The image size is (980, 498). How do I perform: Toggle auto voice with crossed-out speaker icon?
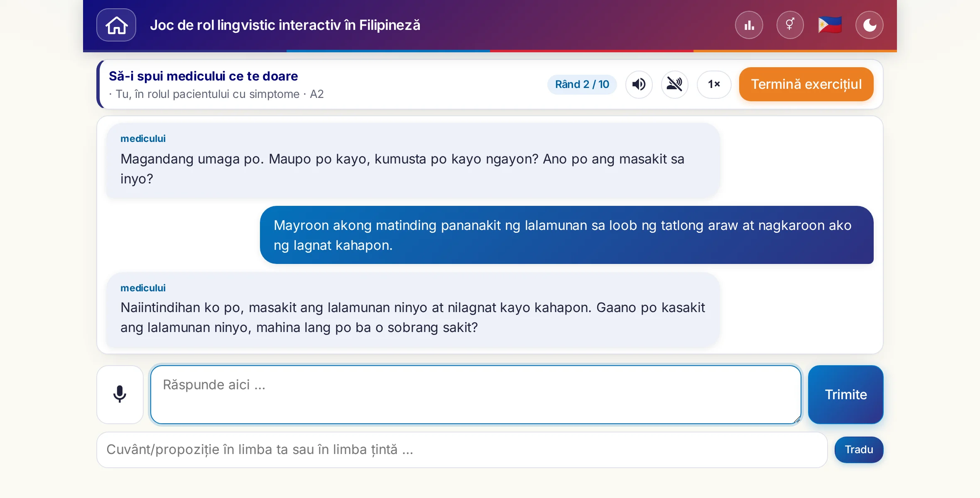pos(675,84)
